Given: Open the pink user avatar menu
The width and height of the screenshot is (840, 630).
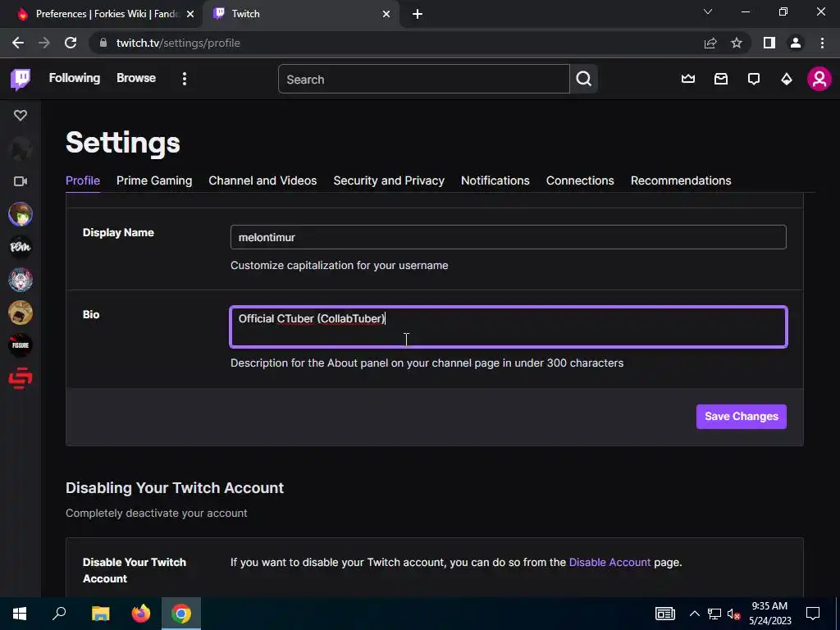Looking at the screenshot, I should click(819, 79).
